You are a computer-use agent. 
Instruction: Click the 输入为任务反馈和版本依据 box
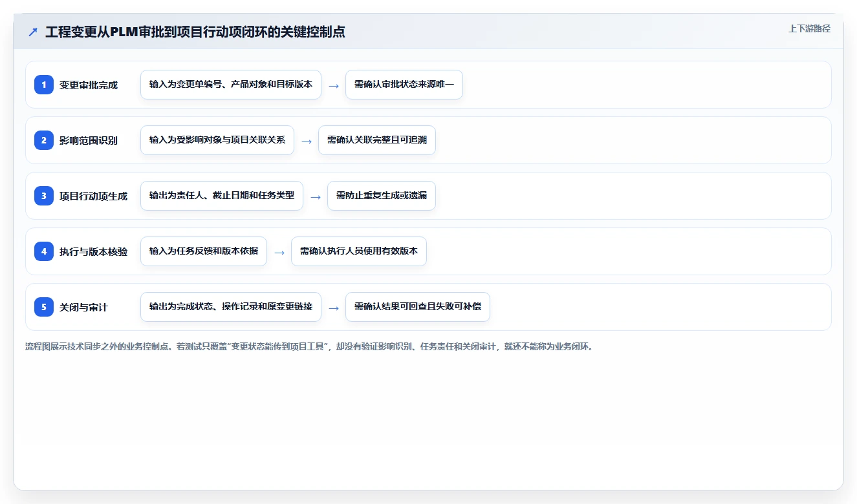[x=204, y=251]
